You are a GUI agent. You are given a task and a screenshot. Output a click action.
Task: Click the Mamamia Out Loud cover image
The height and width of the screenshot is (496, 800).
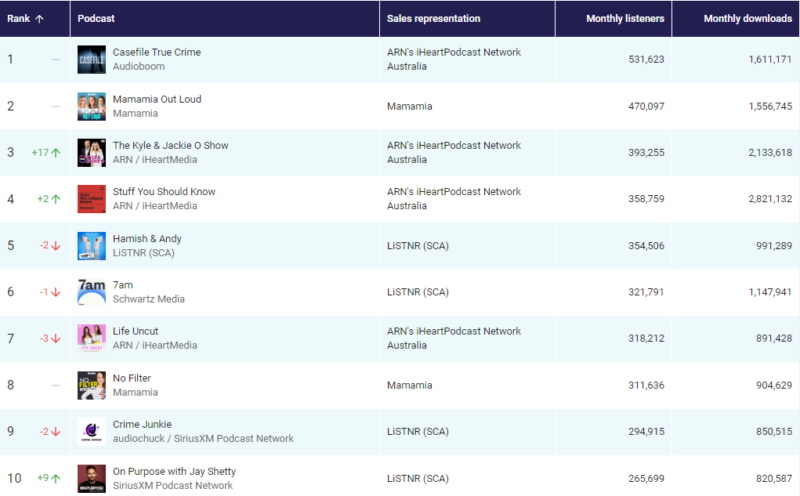tap(91, 106)
